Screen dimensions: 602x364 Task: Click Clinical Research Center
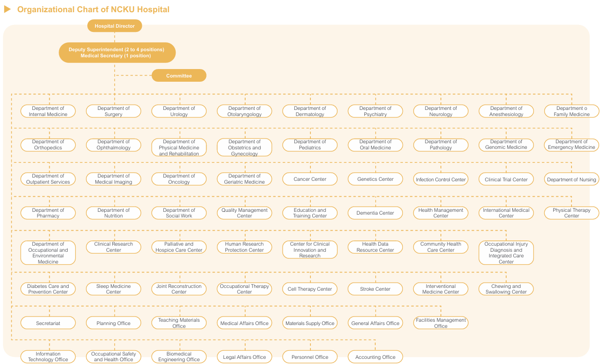pos(114,247)
